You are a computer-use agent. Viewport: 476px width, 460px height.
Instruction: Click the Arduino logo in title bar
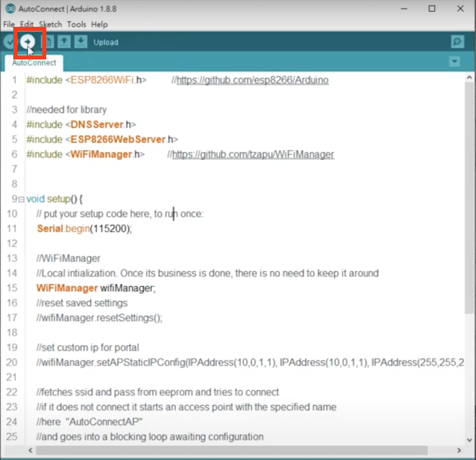coord(10,9)
